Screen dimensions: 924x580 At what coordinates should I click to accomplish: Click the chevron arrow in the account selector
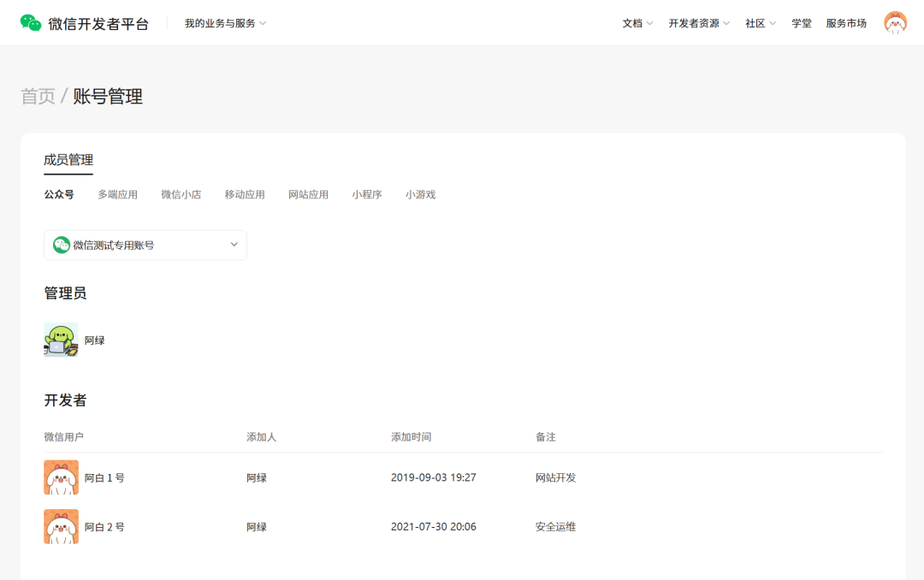coord(234,245)
